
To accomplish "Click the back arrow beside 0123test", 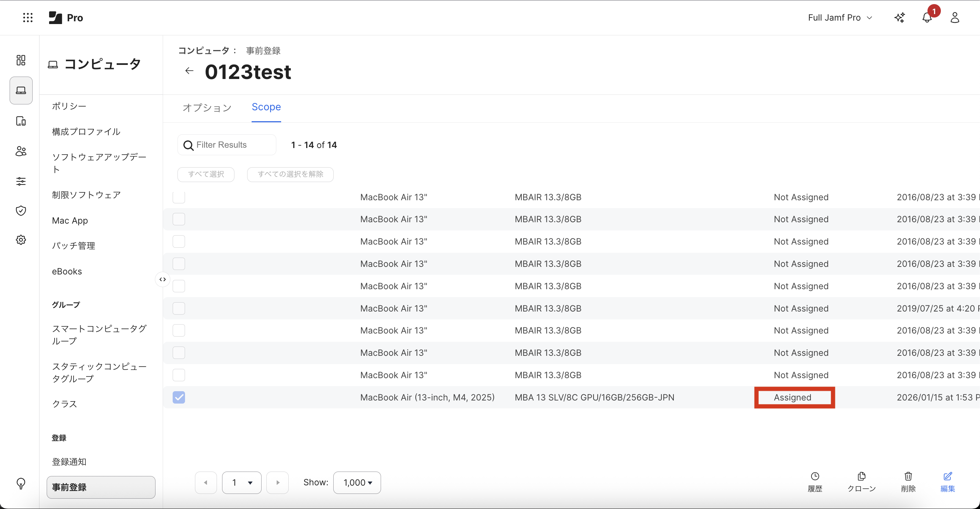I will (189, 71).
